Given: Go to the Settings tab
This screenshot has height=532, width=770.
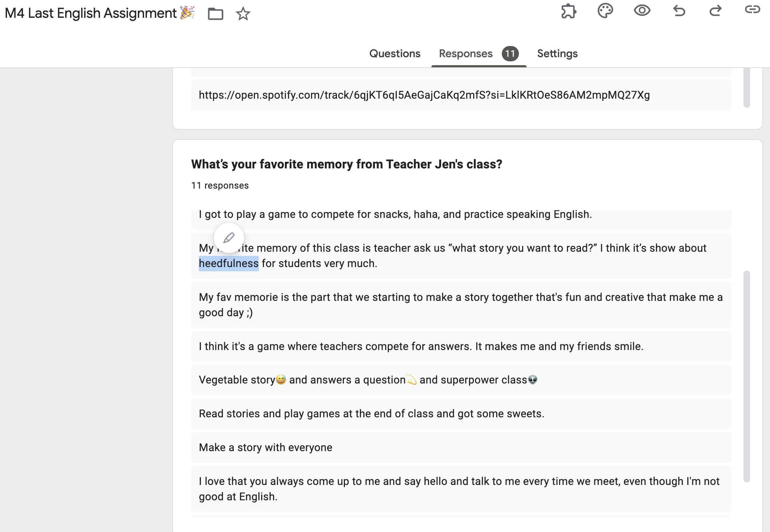Looking at the screenshot, I should pyautogui.click(x=557, y=54).
